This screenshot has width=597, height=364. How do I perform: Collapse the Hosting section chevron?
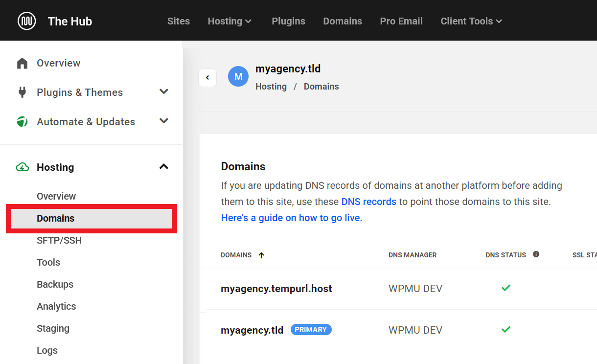click(x=164, y=167)
